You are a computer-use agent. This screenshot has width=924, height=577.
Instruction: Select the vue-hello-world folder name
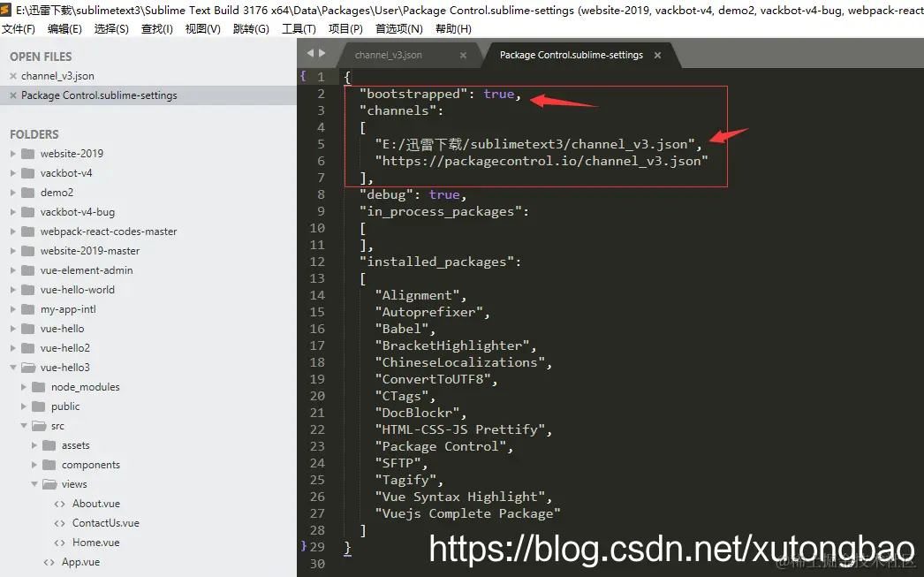click(78, 290)
